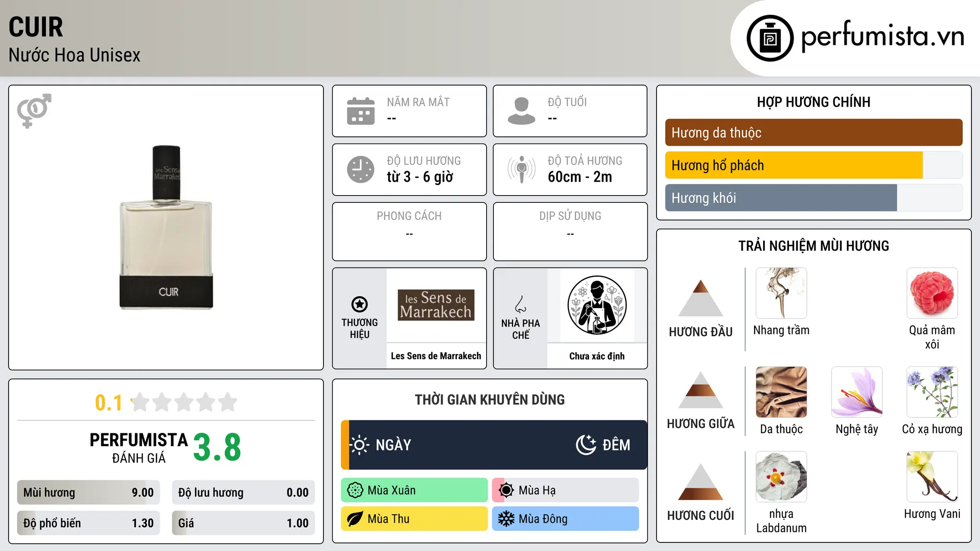Image resolution: width=980 pixels, height=551 pixels.
Task: Click the clock icon for Độ lưu hương
Action: point(361,169)
